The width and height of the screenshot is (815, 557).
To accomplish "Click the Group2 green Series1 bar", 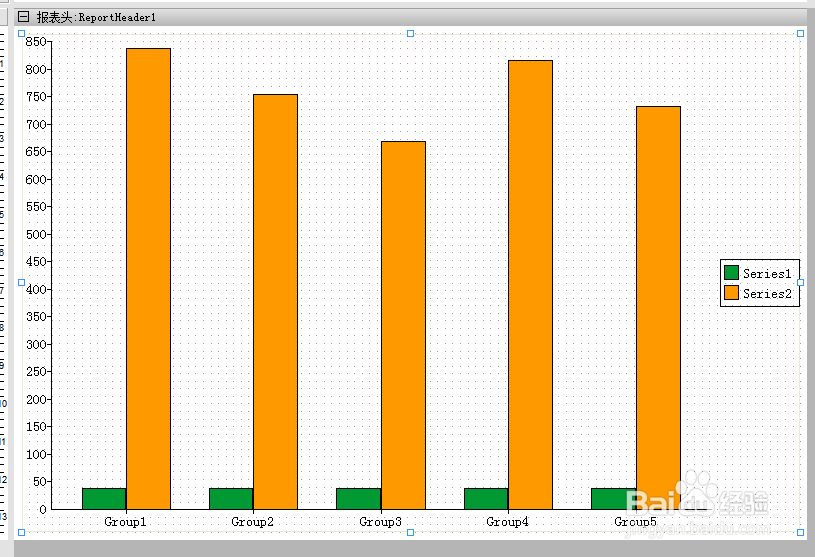I will [231, 499].
